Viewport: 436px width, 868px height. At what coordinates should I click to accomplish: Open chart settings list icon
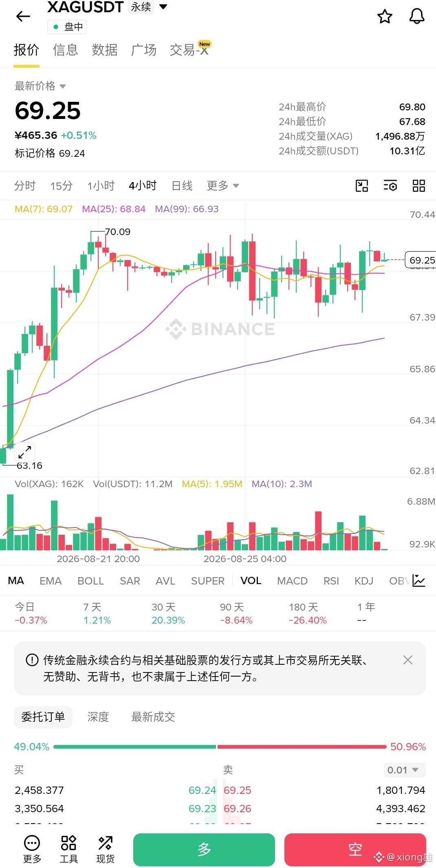[390, 186]
